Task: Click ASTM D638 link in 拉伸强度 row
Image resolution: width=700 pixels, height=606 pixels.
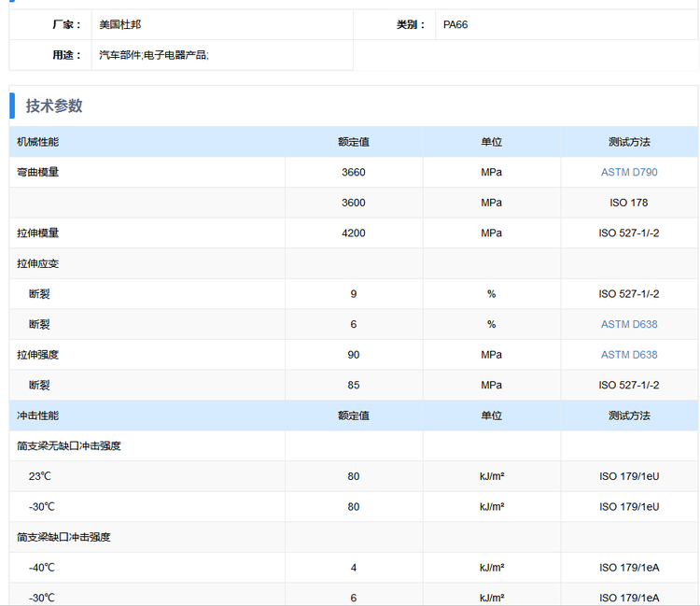Action: point(629,355)
